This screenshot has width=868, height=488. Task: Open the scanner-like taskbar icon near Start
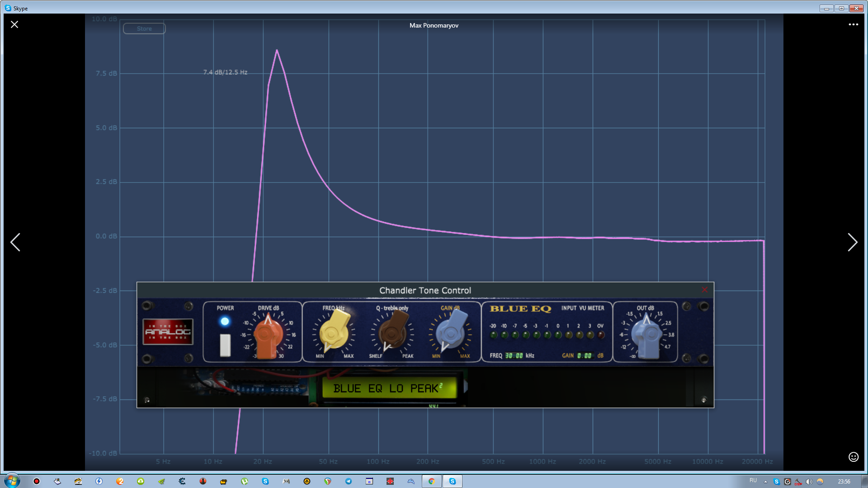[x=57, y=481]
